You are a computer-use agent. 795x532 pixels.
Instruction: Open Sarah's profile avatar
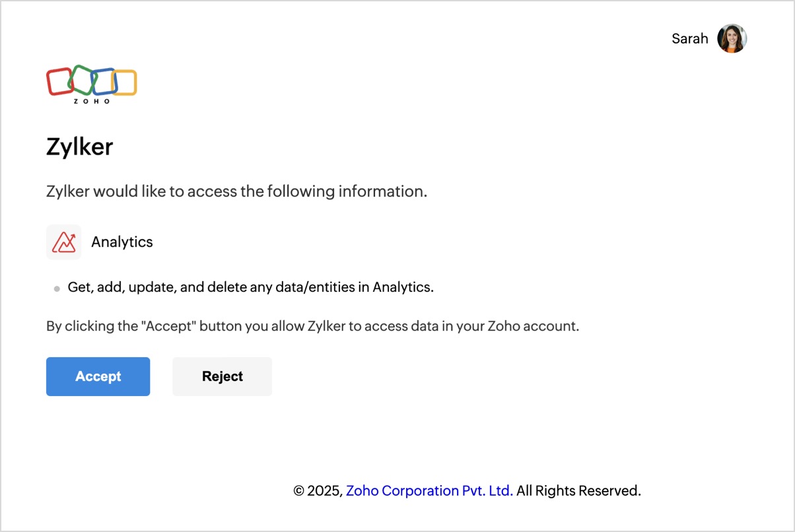(732, 39)
